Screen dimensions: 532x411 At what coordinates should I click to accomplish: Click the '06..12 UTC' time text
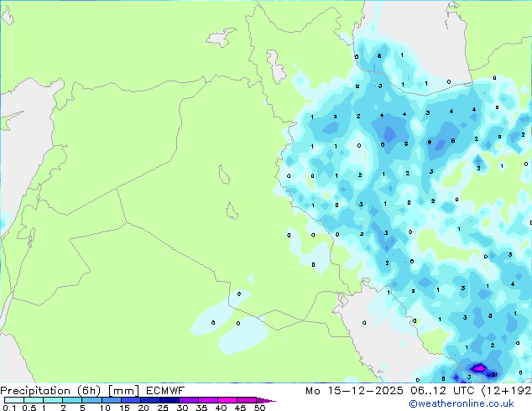442,391
